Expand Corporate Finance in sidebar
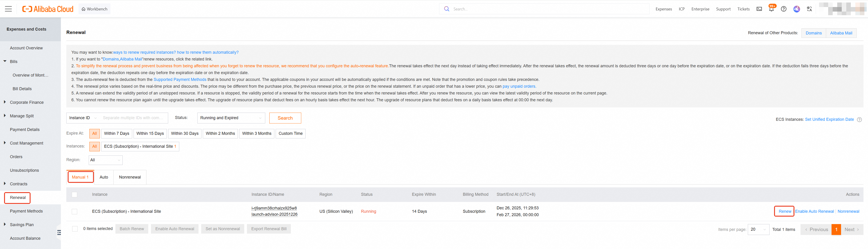 (x=27, y=103)
